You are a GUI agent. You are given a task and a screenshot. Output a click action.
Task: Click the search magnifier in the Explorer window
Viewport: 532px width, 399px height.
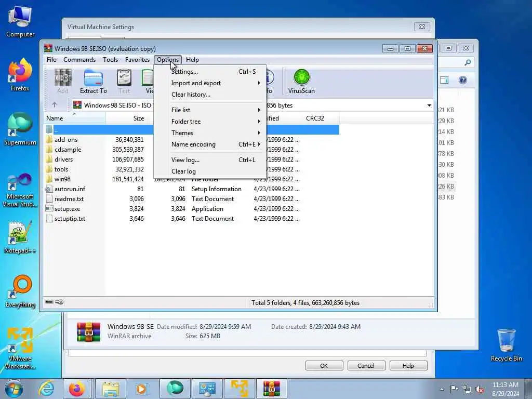tap(468, 62)
